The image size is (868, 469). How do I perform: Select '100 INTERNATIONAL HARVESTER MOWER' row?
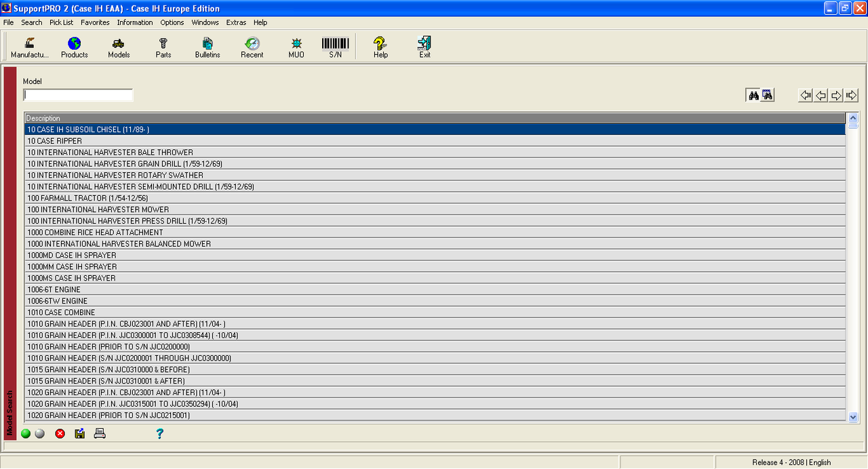click(x=435, y=209)
